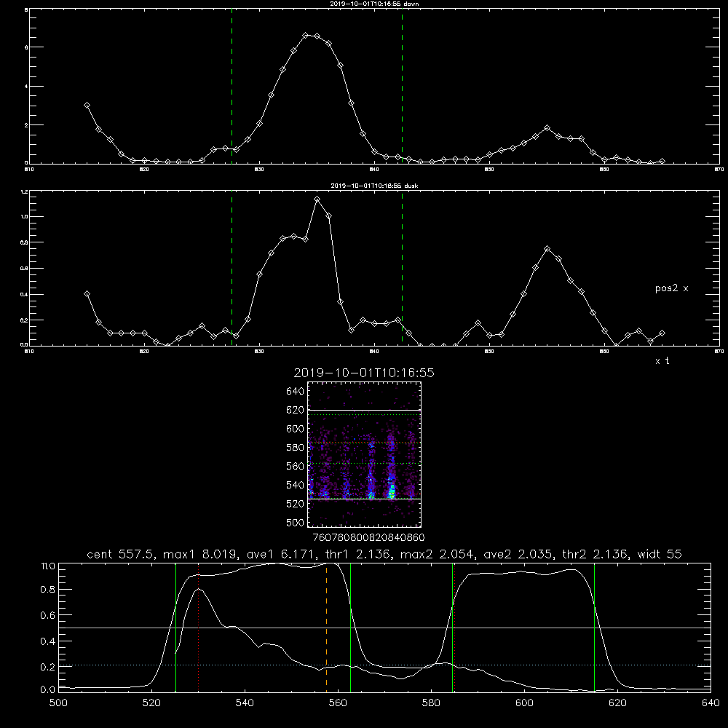Click the right green dashed line in dusk plot

(402, 268)
